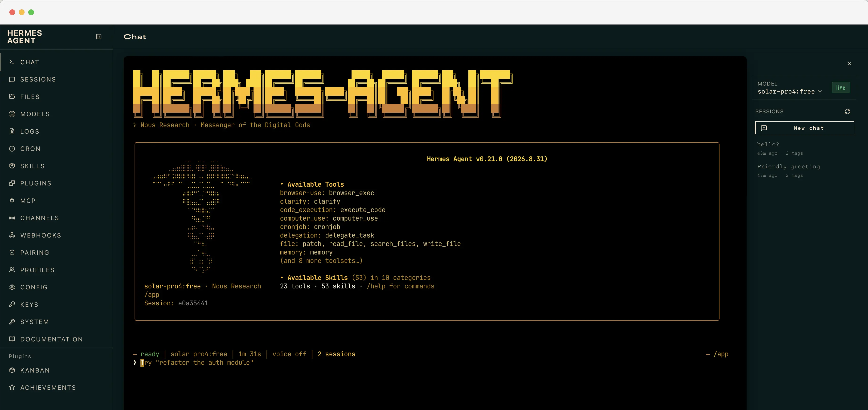Open the solar-pro4:free model dropdown
The width and height of the screenshot is (868, 410).
click(790, 92)
